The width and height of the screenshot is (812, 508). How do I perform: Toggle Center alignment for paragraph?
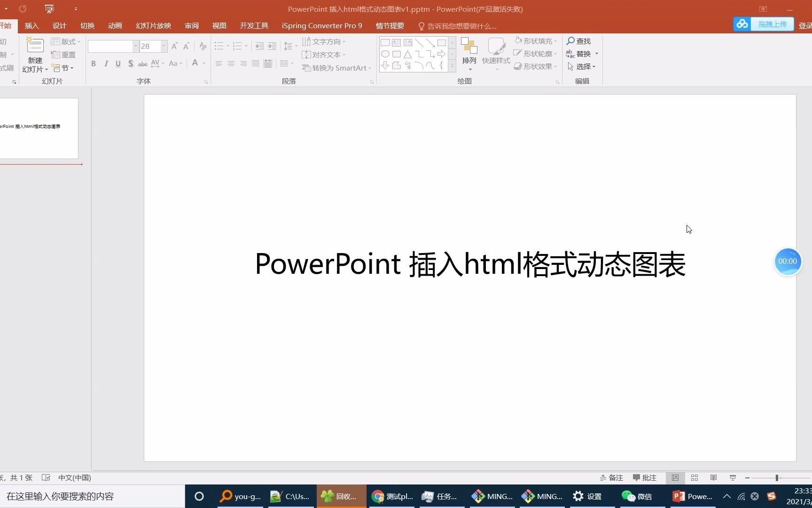[x=231, y=63]
